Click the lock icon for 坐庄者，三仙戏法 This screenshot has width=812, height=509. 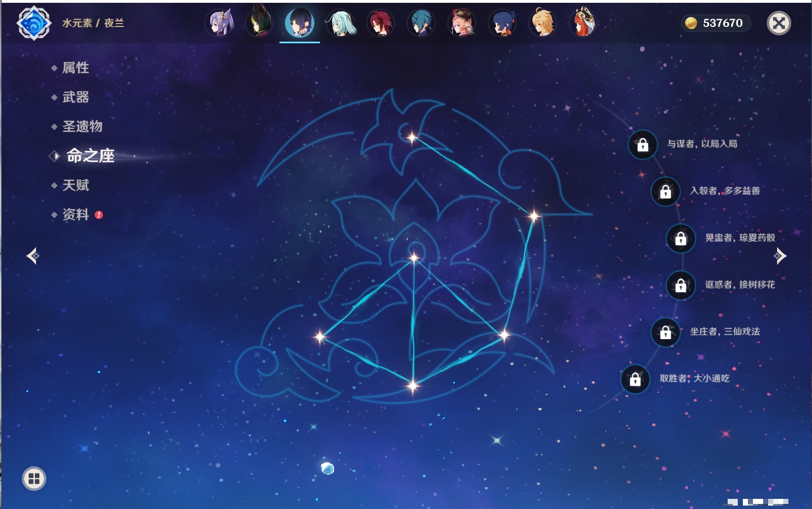click(665, 332)
